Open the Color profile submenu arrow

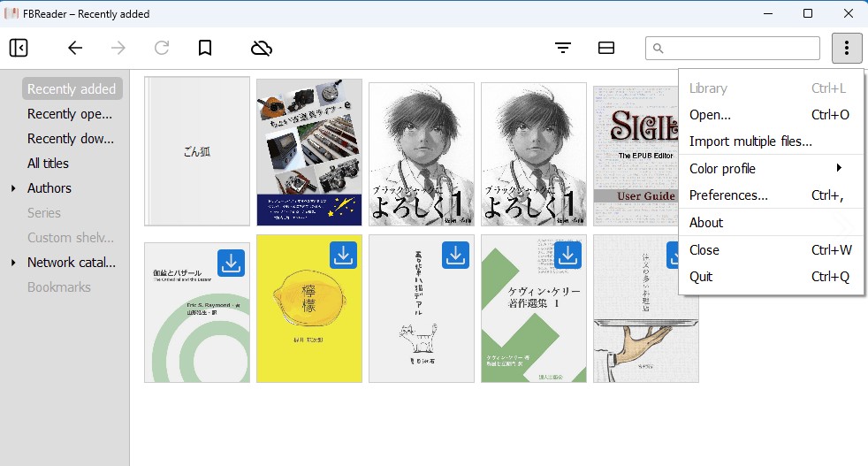tap(839, 168)
